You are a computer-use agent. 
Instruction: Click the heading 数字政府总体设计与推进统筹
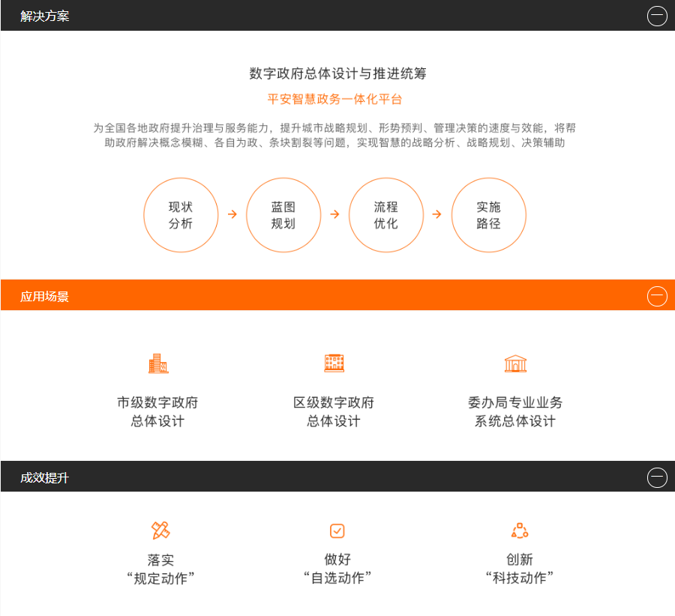(337, 73)
